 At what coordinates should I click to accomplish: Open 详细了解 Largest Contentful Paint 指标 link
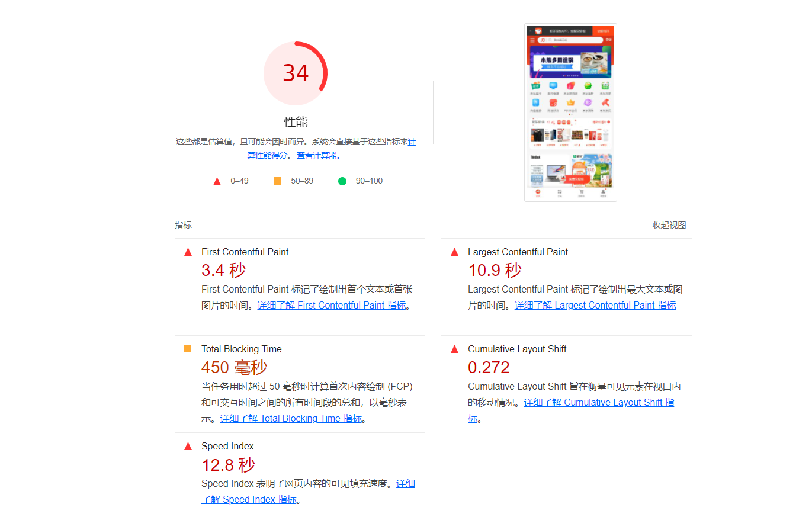[595, 306]
